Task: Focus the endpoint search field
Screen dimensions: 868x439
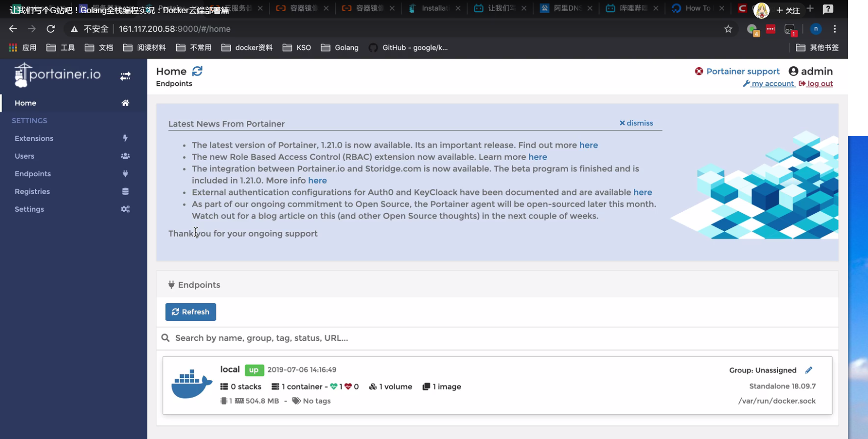Action: tap(497, 338)
